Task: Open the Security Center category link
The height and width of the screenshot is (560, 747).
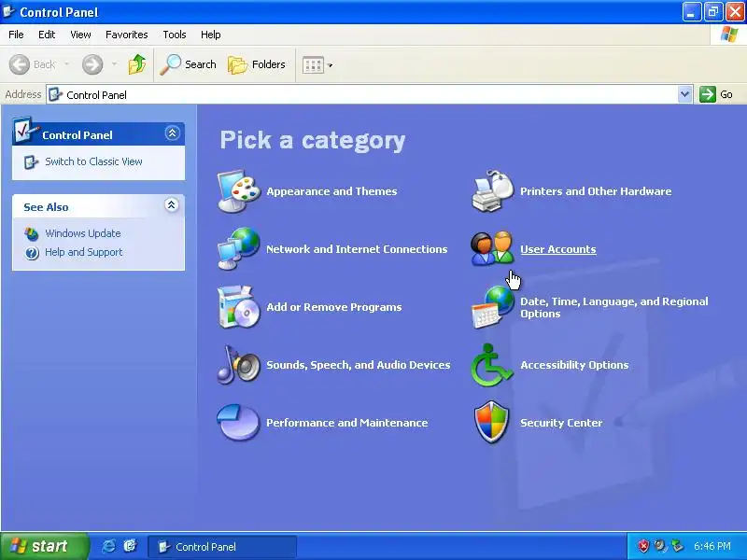Action: [561, 423]
